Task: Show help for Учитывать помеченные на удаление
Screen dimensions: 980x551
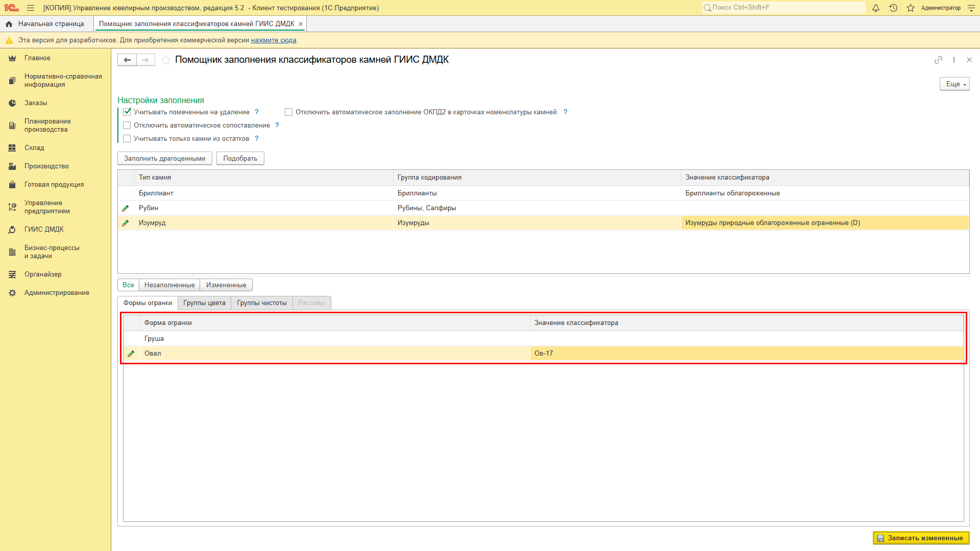Action: [257, 112]
